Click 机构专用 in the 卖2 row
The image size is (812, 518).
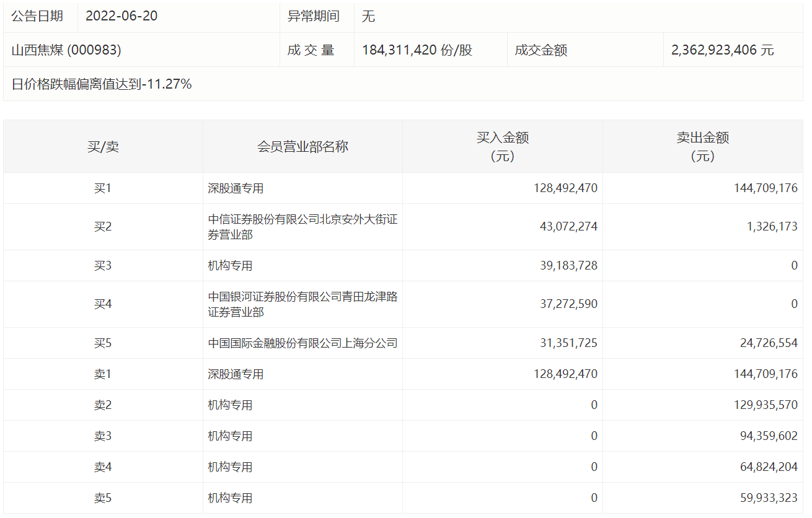tap(230, 405)
